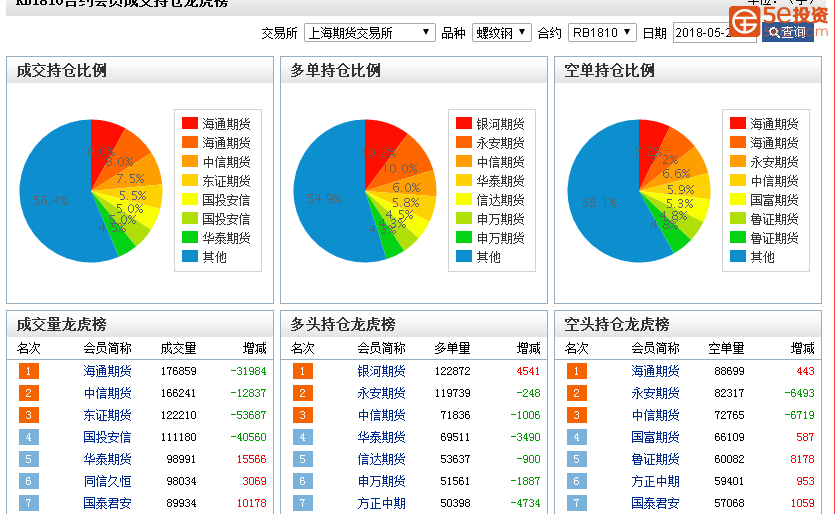Viewport: 836px width, 514px height.
Task: Open 方正中期 link in 多头持仓龙虎榜
Action: coord(381,503)
